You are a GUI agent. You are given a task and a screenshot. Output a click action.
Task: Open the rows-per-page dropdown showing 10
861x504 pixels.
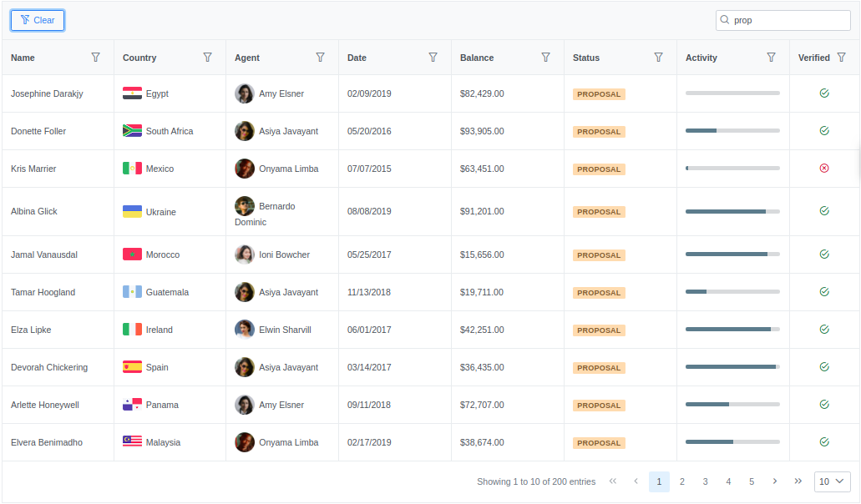tap(833, 481)
